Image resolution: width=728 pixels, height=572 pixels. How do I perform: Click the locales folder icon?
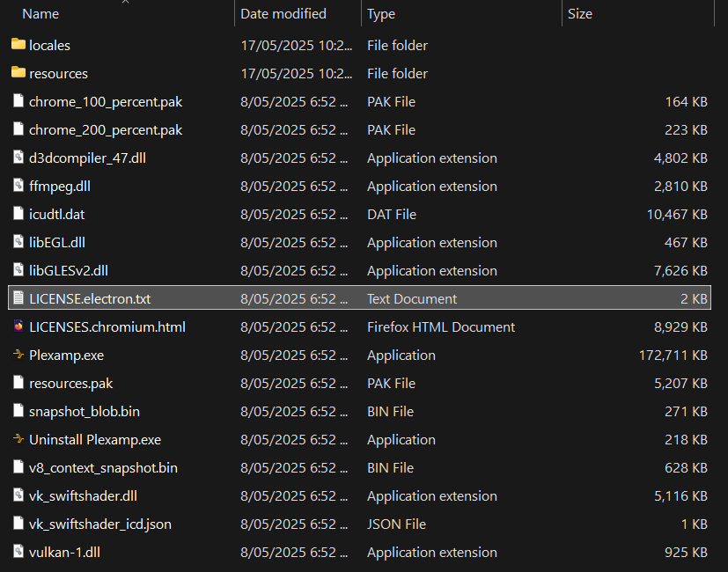[x=18, y=45]
